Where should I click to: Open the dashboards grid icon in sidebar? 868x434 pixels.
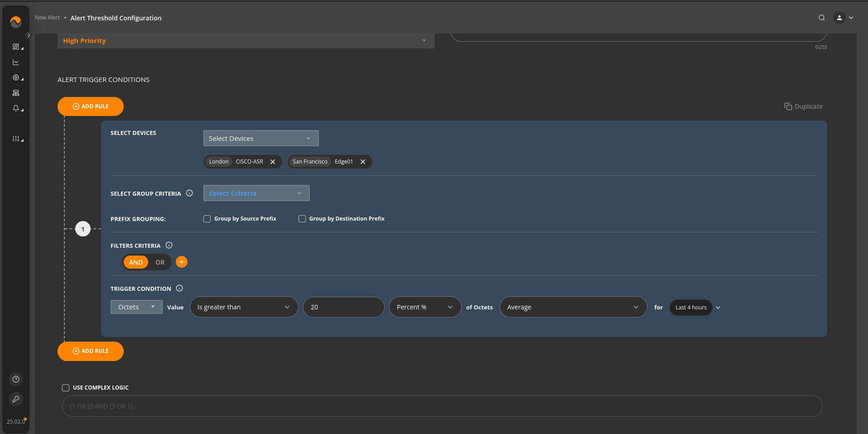click(x=16, y=47)
